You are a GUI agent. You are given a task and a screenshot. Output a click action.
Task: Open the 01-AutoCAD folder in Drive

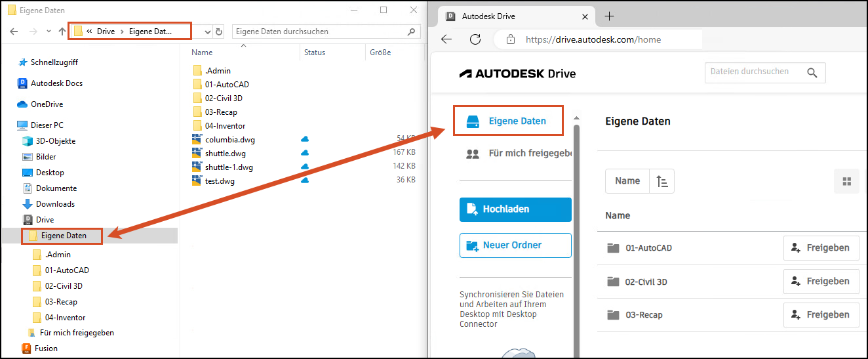click(648, 248)
